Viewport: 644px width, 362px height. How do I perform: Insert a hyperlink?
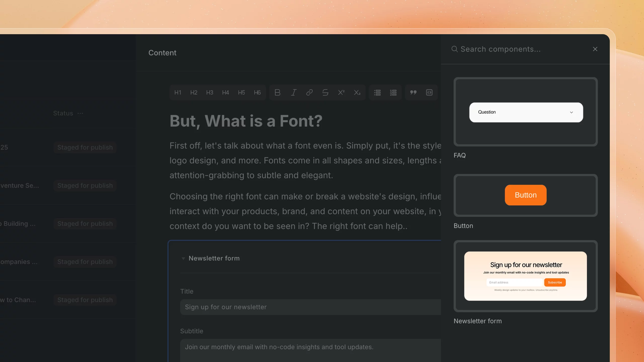(309, 93)
